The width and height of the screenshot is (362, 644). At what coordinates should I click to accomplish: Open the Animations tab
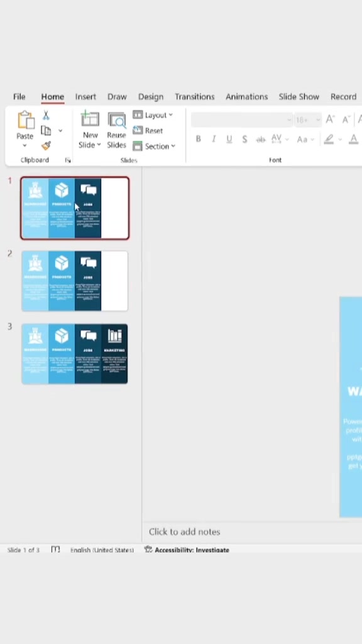pos(246,96)
